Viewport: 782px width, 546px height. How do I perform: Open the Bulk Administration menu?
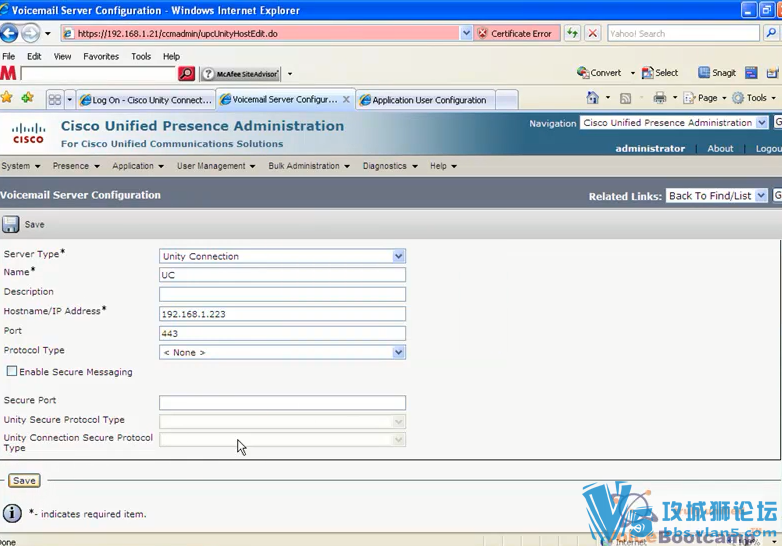point(309,166)
